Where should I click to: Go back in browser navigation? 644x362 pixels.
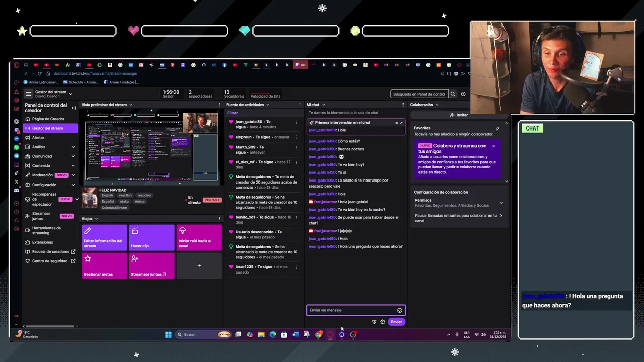coord(26,73)
